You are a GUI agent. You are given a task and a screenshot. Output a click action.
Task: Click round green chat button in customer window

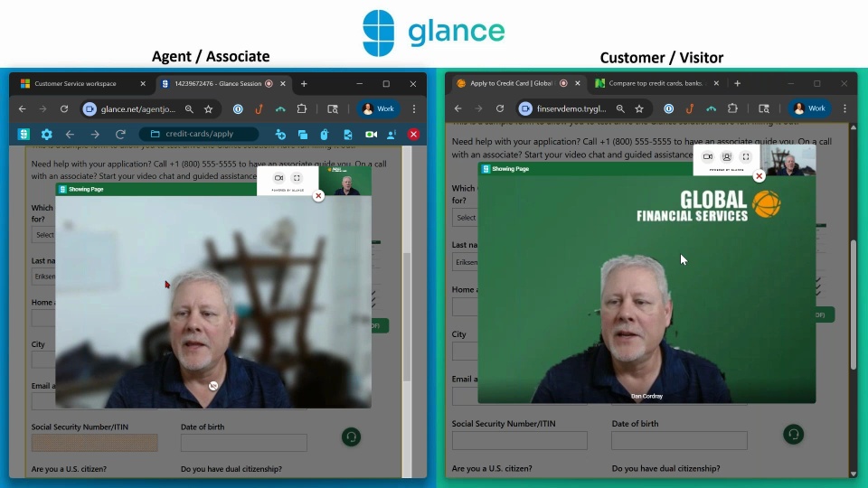tap(793, 435)
